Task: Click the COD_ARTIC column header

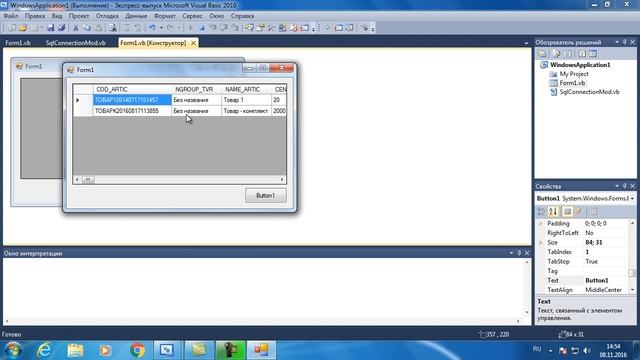Action: pyautogui.click(x=132, y=89)
